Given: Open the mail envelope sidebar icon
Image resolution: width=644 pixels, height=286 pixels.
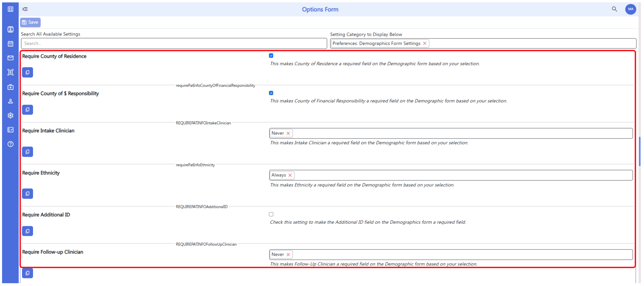Looking at the screenshot, I should (x=10, y=58).
